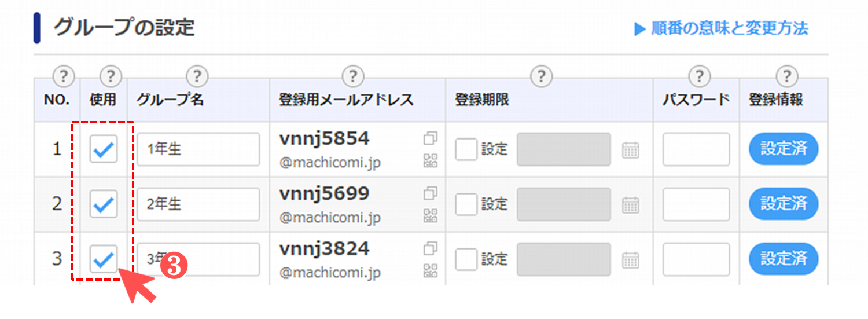Click 設定済 button for group 3
The width and height of the screenshot is (868, 319).
click(784, 259)
